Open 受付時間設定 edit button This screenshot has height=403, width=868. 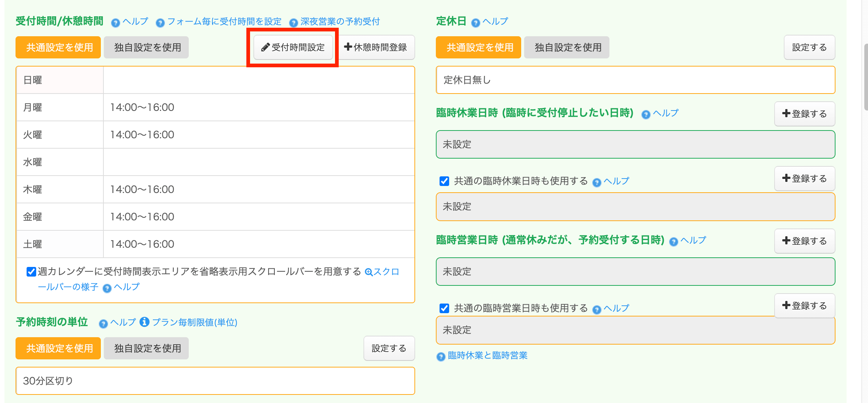[293, 47]
